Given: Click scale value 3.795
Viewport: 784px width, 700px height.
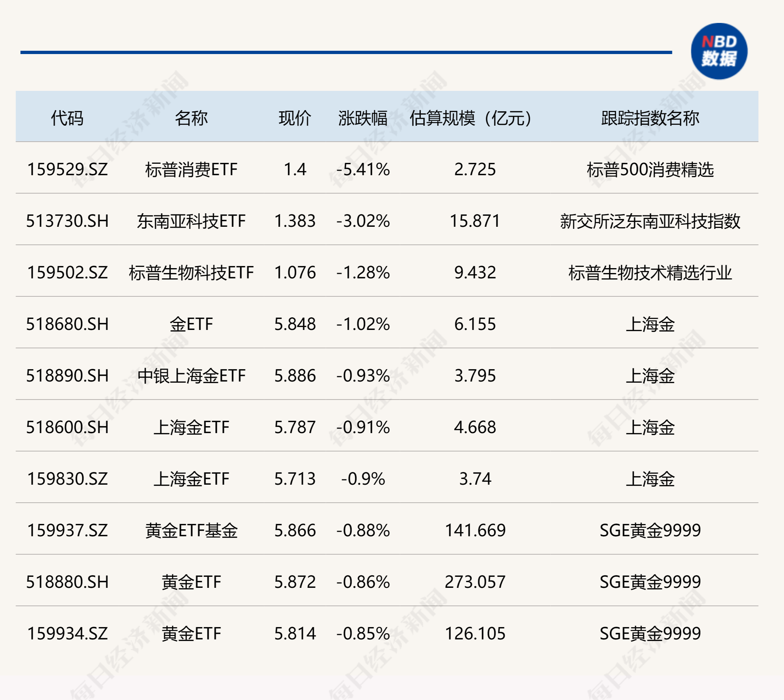Looking at the screenshot, I should click(475, 376).
